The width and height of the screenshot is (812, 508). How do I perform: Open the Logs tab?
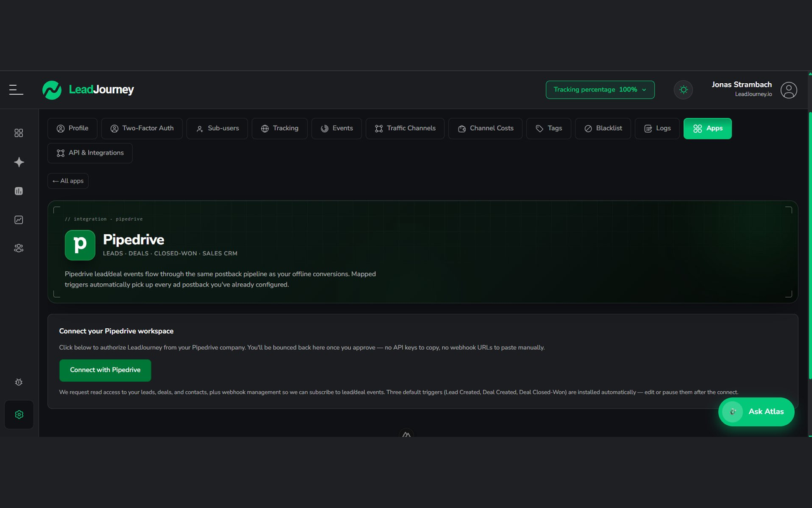[x=657, y=128]
